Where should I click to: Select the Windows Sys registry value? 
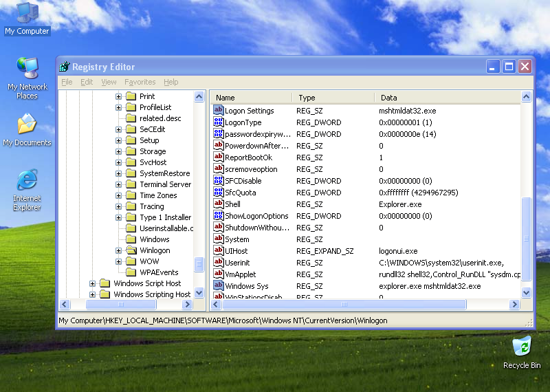(x=246, y=286)
